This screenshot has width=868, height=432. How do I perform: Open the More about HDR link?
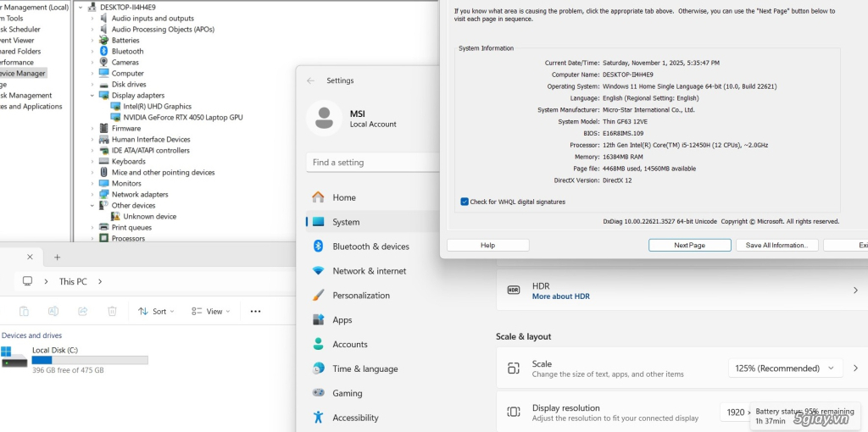(560, 296)
